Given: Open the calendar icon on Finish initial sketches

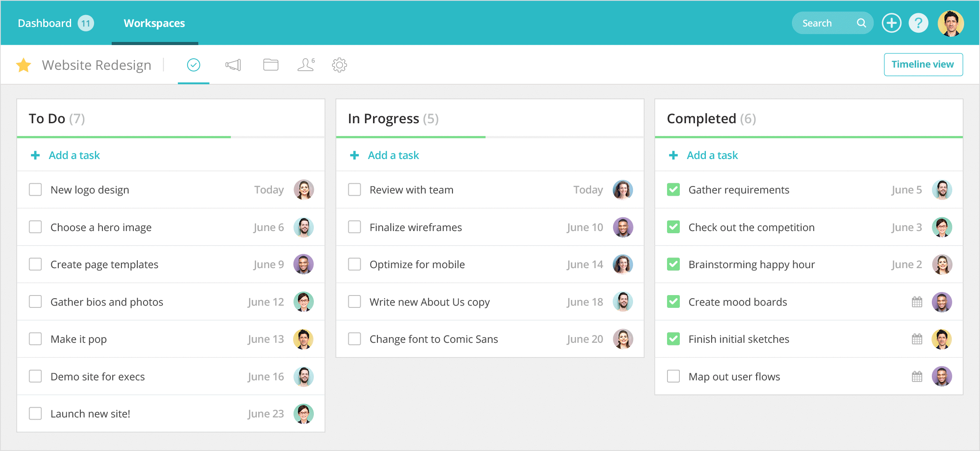Looking at the screenshot, I should point(917,339).
